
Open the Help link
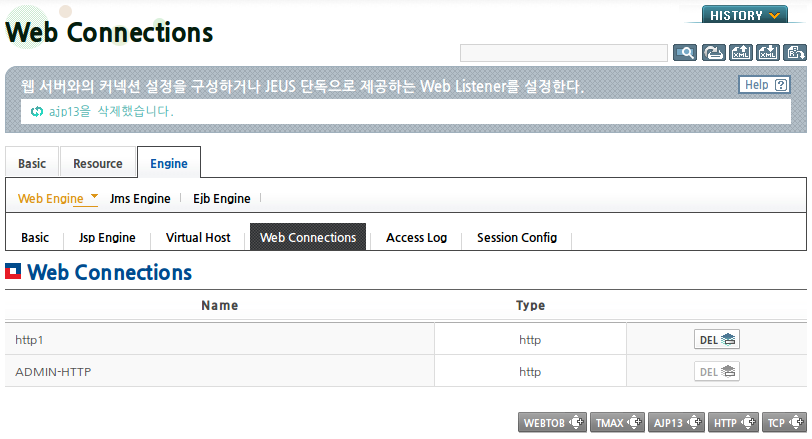tap(764, 85)
